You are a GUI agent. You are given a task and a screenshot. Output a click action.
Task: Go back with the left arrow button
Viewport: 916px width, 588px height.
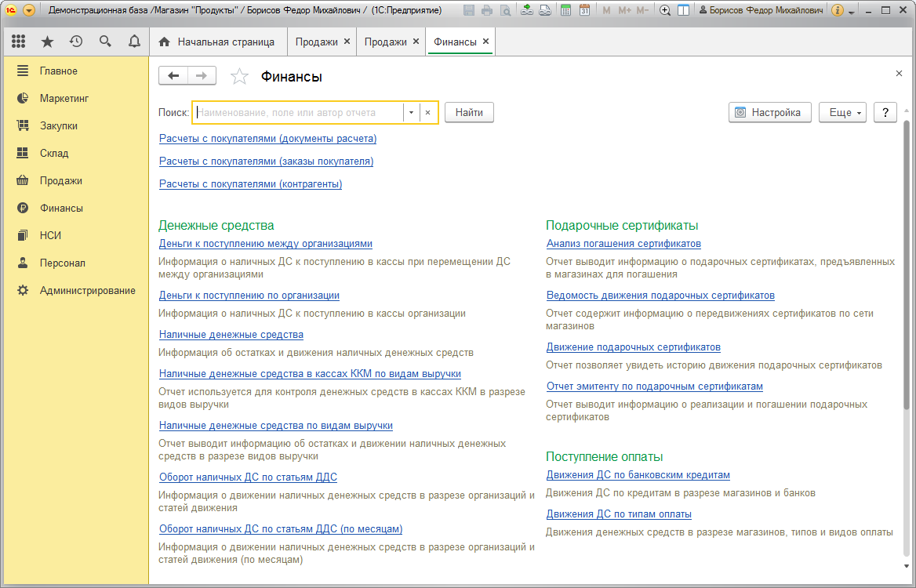point(173,76)
